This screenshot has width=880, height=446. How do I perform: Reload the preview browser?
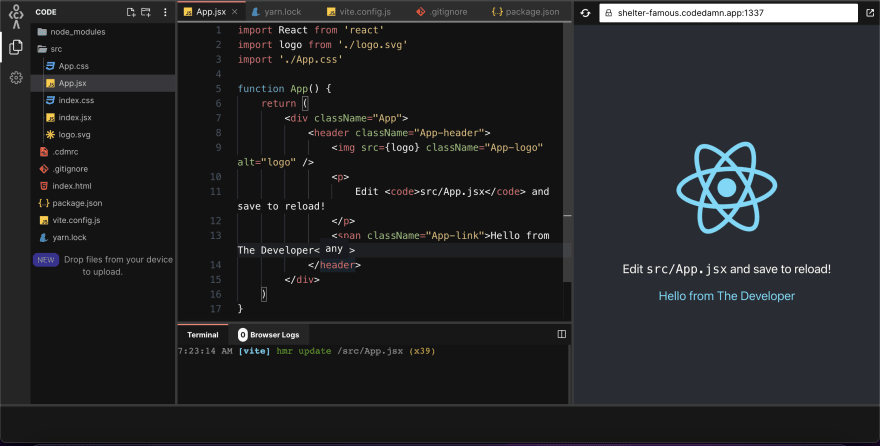click(x=585, y=12)
